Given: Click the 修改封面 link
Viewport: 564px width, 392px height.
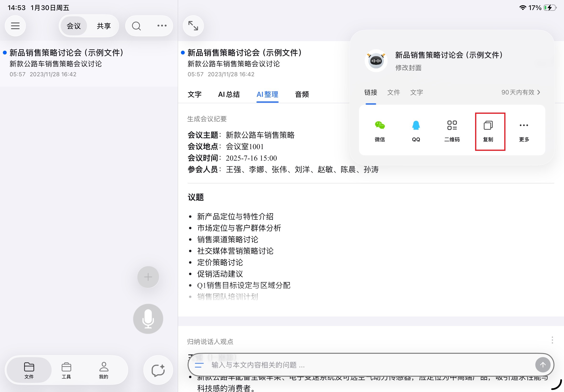Looking at the screenshot, I should 408,68.
